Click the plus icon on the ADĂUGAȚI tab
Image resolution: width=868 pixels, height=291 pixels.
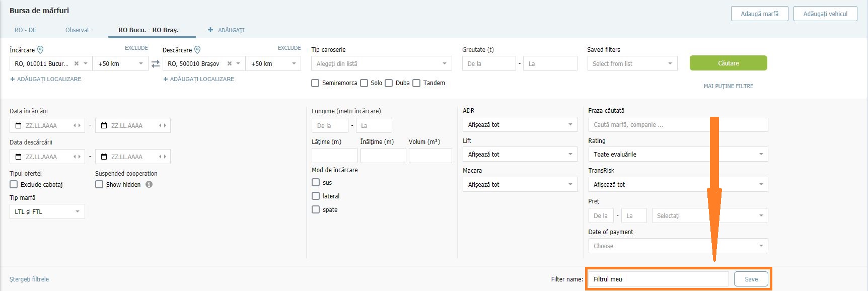[x=210, y=30]
